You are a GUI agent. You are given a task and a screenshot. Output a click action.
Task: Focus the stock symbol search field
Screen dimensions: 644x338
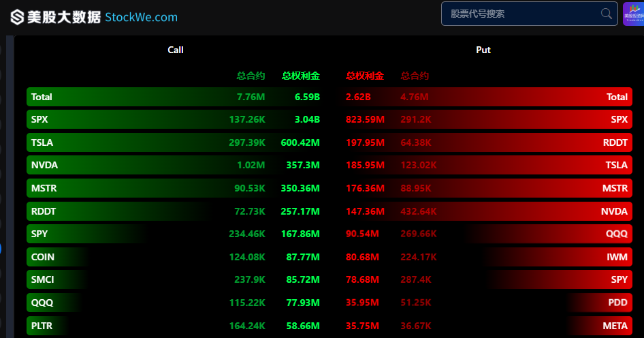point(530,14)
